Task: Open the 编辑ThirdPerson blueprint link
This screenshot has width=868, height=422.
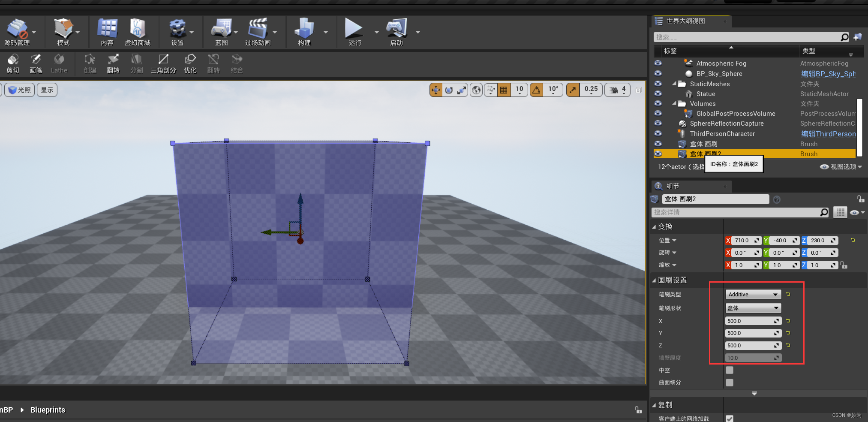Action: pyautogui.click(x=828, y=134)
